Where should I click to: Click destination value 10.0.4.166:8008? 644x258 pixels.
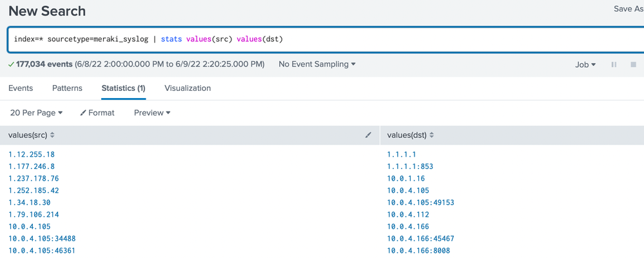click(x=418, y=250)
